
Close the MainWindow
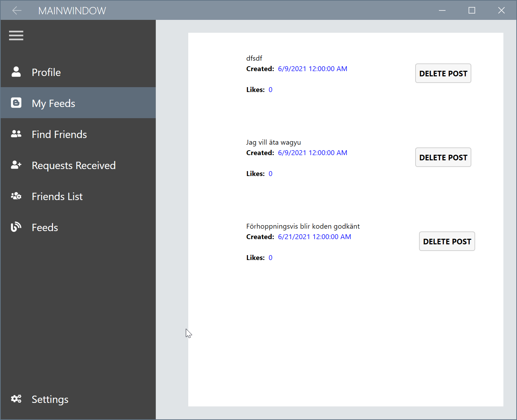point(501,10)
